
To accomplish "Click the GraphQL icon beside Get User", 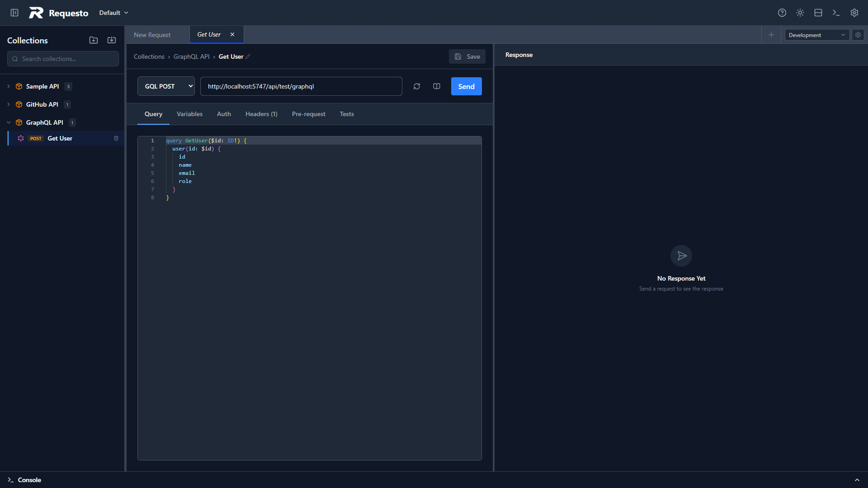I will [21, 138].
